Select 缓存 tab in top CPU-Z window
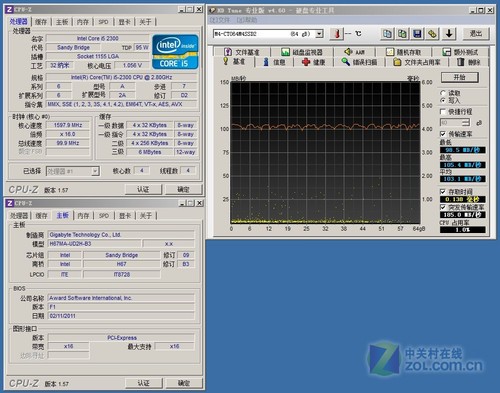This screenshot has height=393, width=500. pos(41,22)
